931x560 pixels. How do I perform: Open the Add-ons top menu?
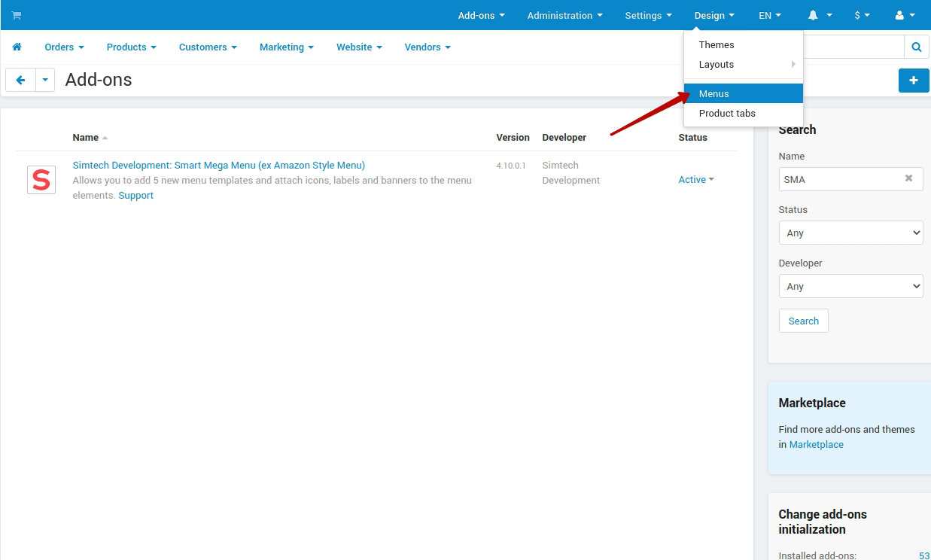pos(482,15)
